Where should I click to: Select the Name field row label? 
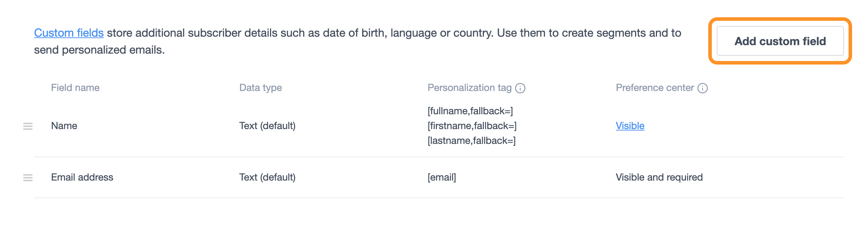pos(64,126)
